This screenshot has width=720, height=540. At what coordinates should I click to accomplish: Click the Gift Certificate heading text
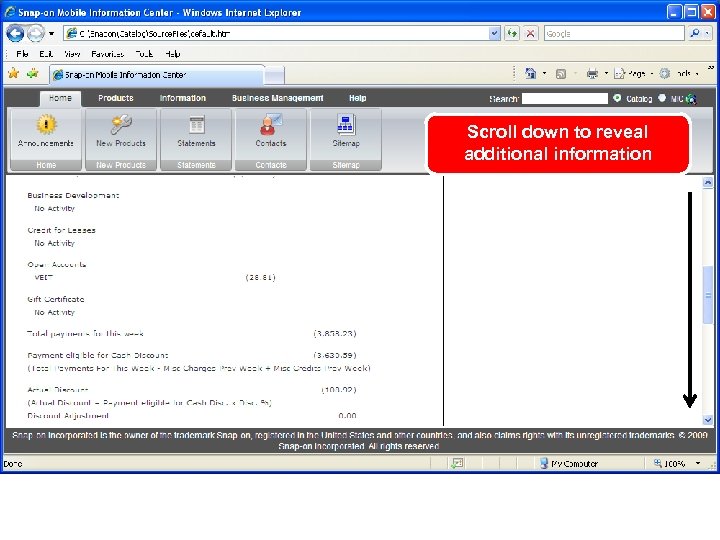tap(56, 299)
